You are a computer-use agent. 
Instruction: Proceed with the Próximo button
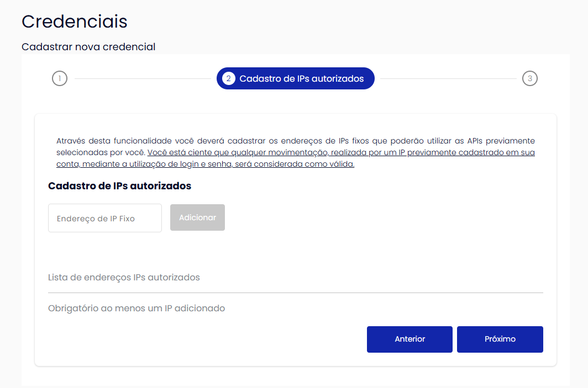[500, 339]
